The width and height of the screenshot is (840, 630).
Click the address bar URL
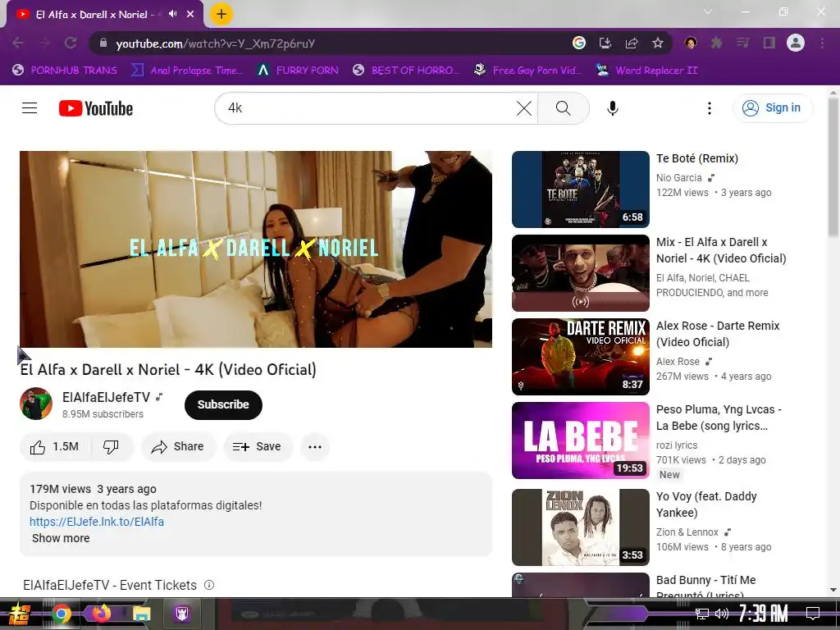click(216, 43)
